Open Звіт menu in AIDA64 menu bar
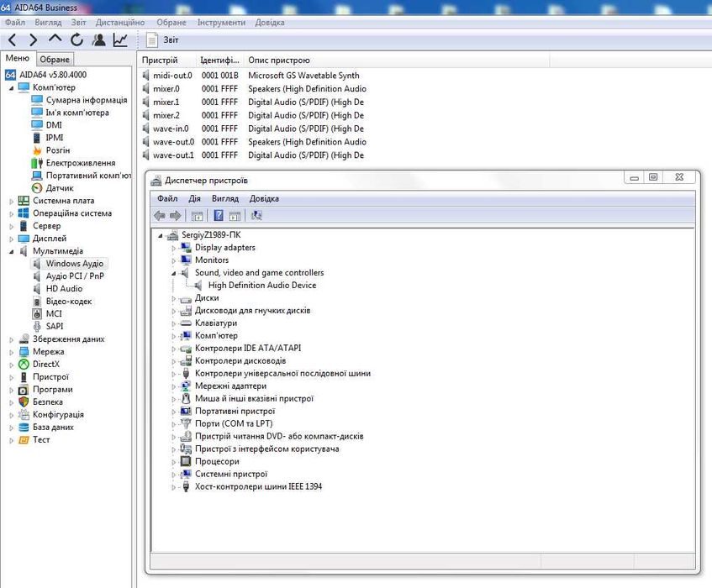Image resolution: width=712 pixels, height=588 pixels. (x=78, y=22)
